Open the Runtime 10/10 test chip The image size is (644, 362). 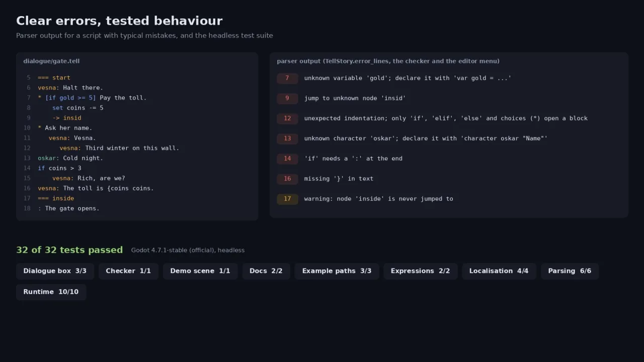tap(51, 292)
